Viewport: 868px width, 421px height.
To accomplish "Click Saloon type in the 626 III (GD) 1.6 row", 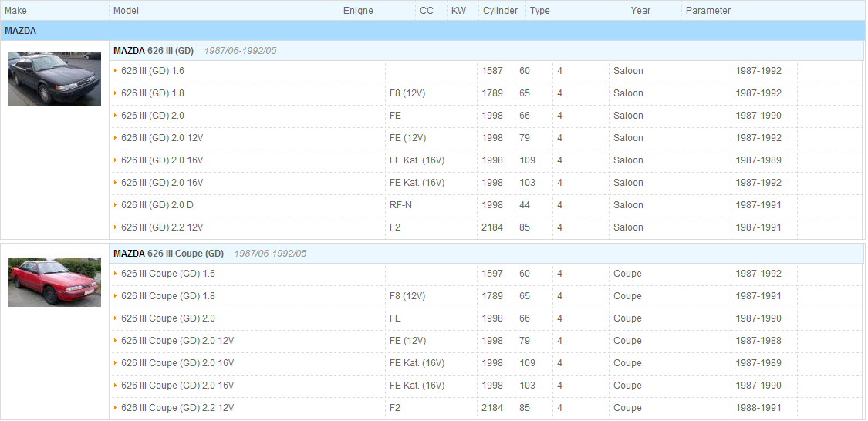I will [628, 71].
